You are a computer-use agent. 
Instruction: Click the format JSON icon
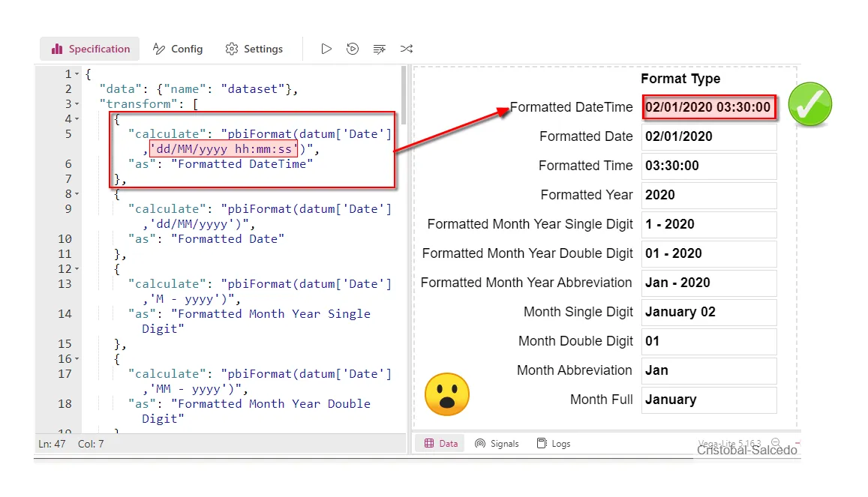[x=380, y=49]
